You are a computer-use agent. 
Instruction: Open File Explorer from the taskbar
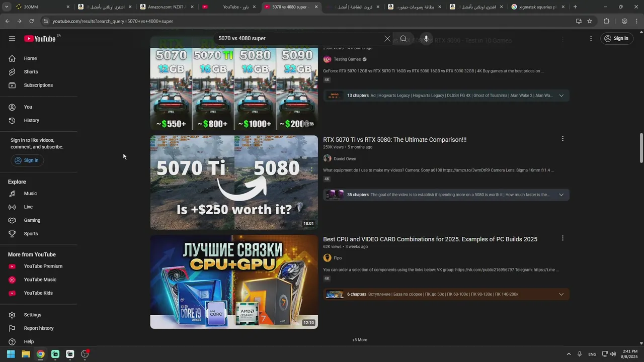tap(26, 354)
